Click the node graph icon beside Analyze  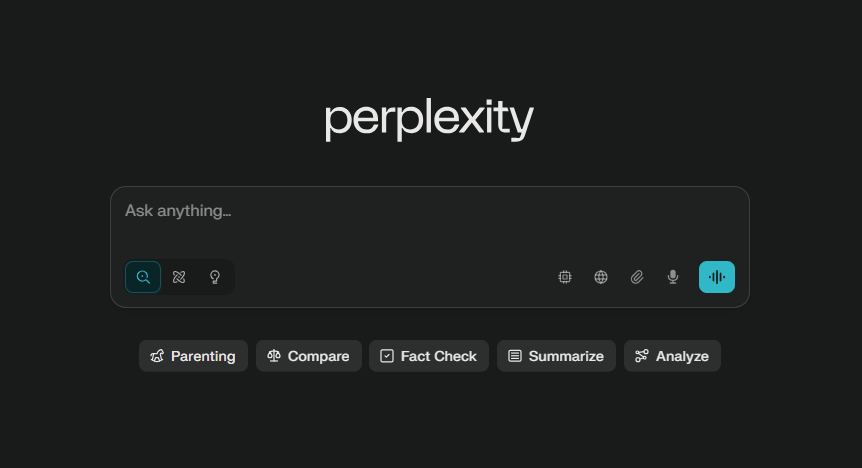click(642, 356)
